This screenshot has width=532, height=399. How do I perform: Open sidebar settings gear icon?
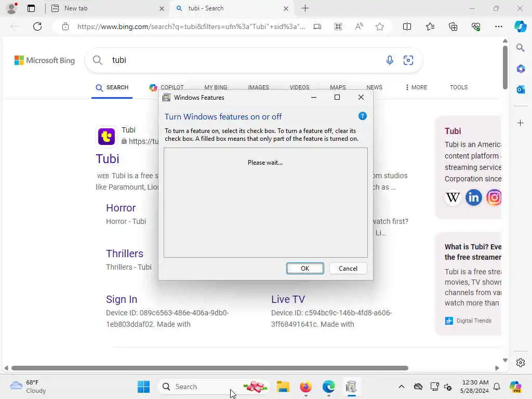521,363
